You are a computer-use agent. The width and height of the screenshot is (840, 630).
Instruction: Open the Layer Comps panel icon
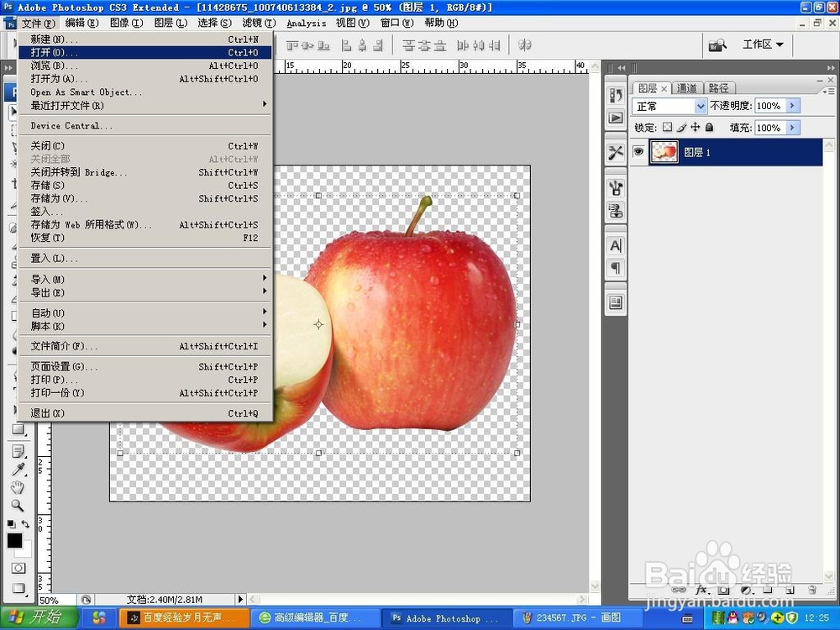coord(616,302)
